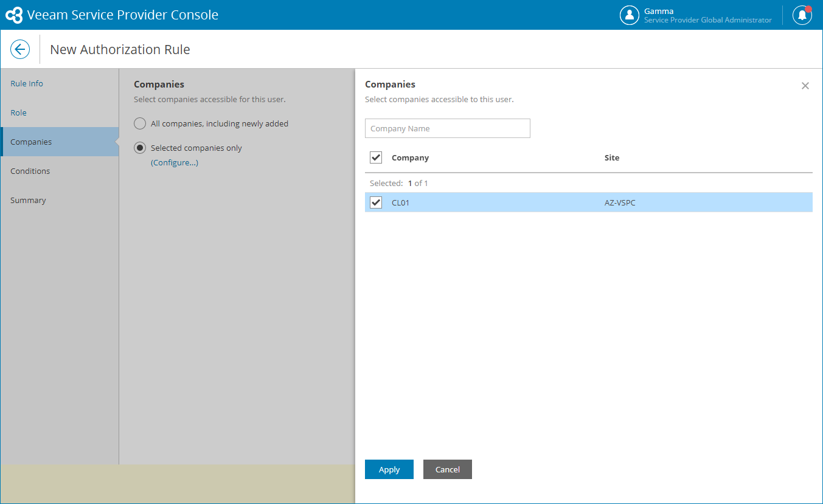Image resolution: width=823 pixels, height=504 pixels.
Task: Click the Gamma user name
Action: click(659, 11)
